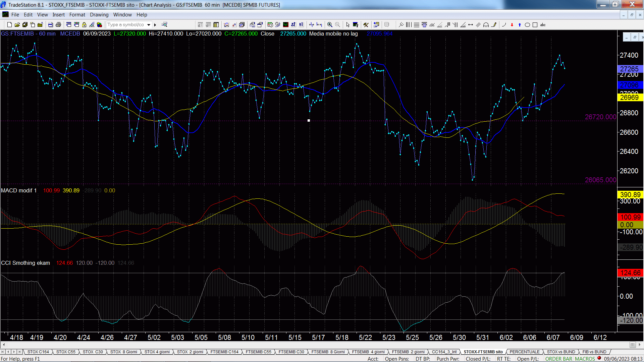
Task: Select the double-headed horizontal arrow tool
Action: pos(471,24)
